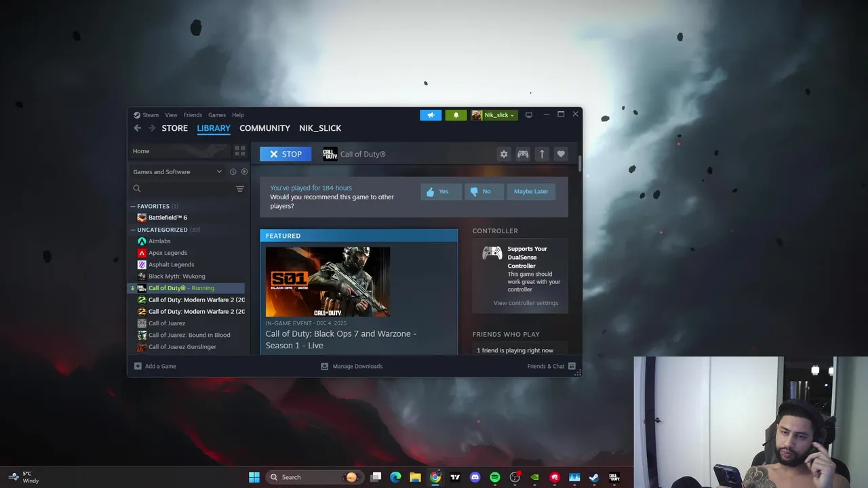
Task: Open NVIDIA app from taskbar
Action: [534, 477]
